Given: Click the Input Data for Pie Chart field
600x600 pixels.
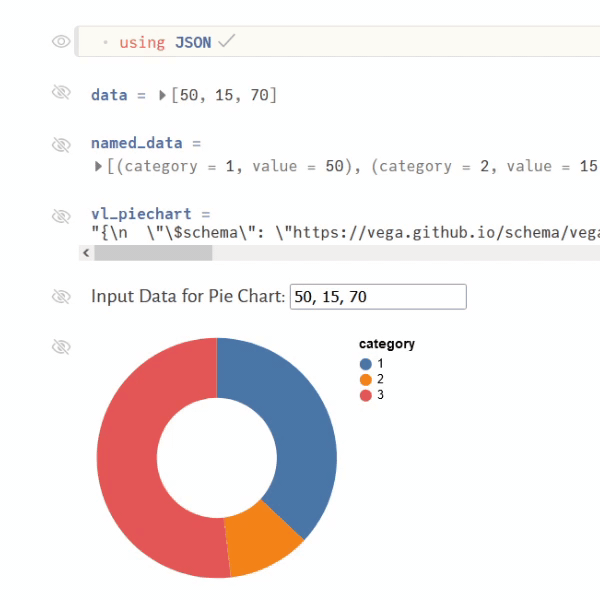Looking at the screenshot, I should coord(378,297).
